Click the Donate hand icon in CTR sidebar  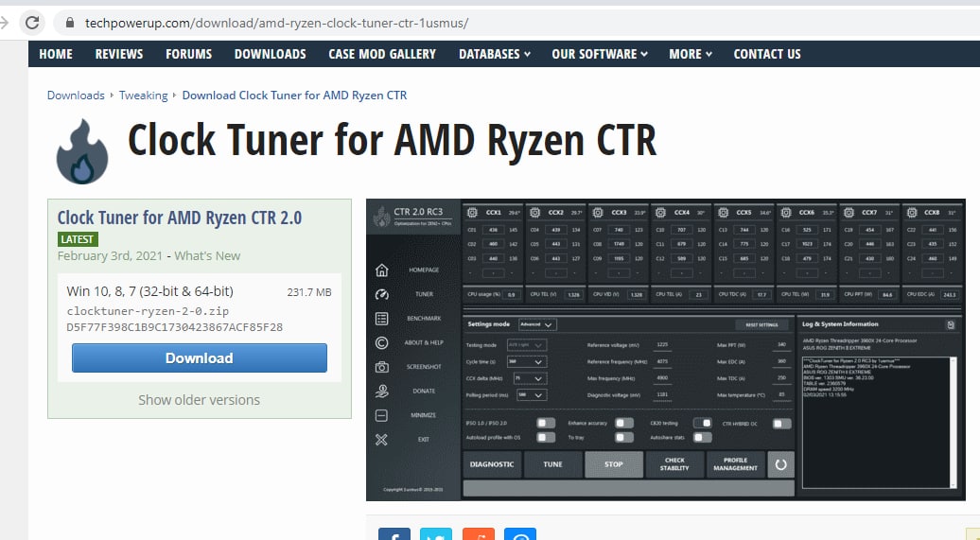(382, 392)
